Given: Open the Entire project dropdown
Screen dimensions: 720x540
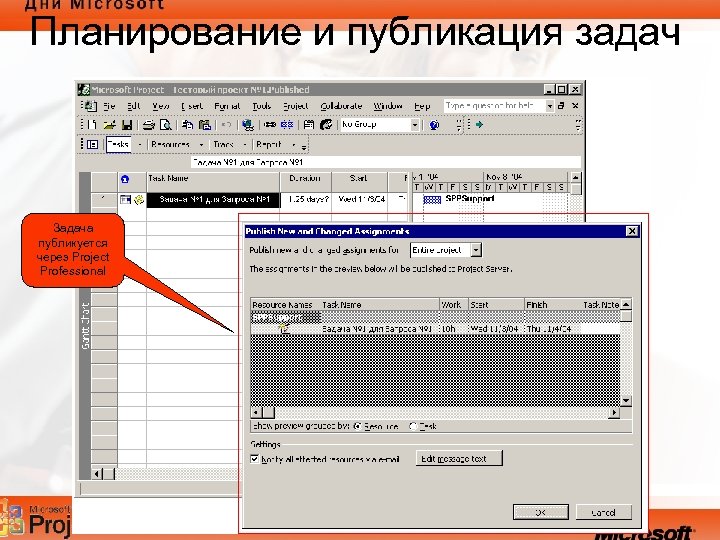Looking at the screenshot, I should (476, 250).
